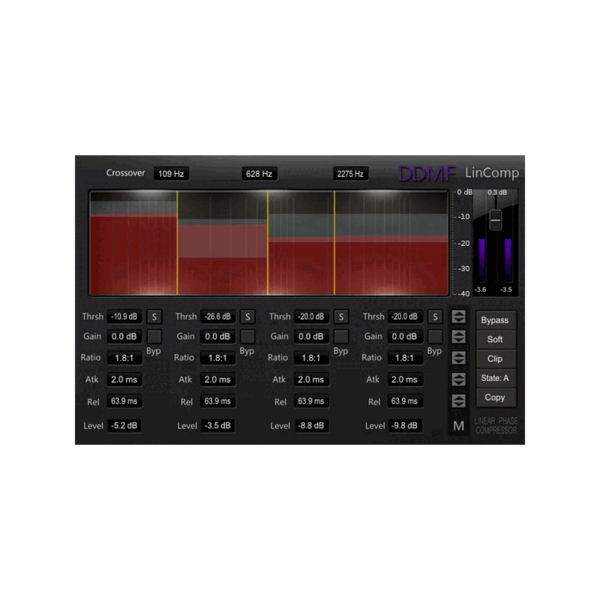The height and width of the screenshot is (600, 600).
Task: Click band 3 Ratio 1.8:1 field
Action: click(x=311, y=358)
